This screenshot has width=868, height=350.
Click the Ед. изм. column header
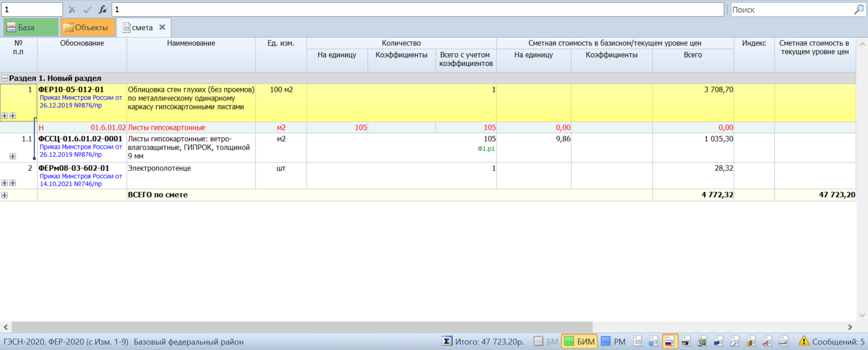coord(281,55)
